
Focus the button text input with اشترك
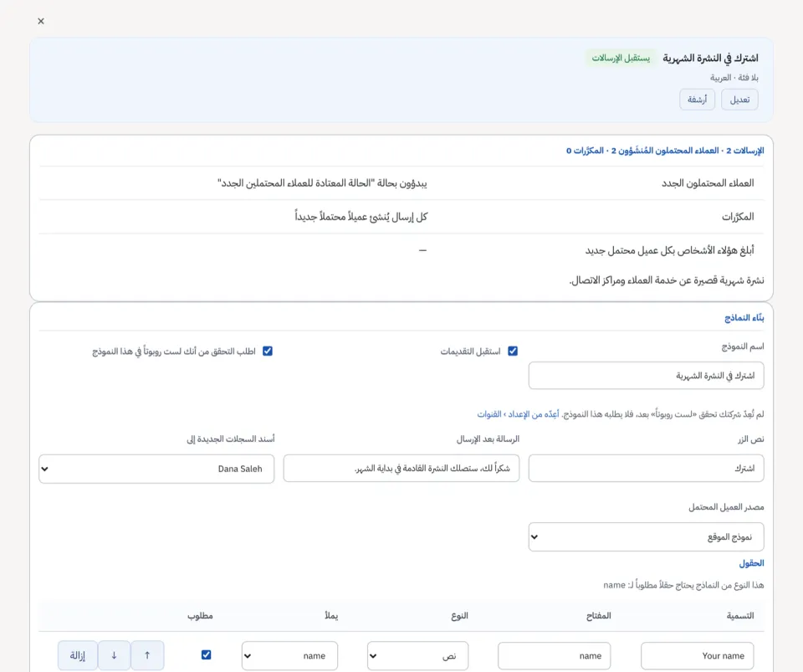pos(646,468)
